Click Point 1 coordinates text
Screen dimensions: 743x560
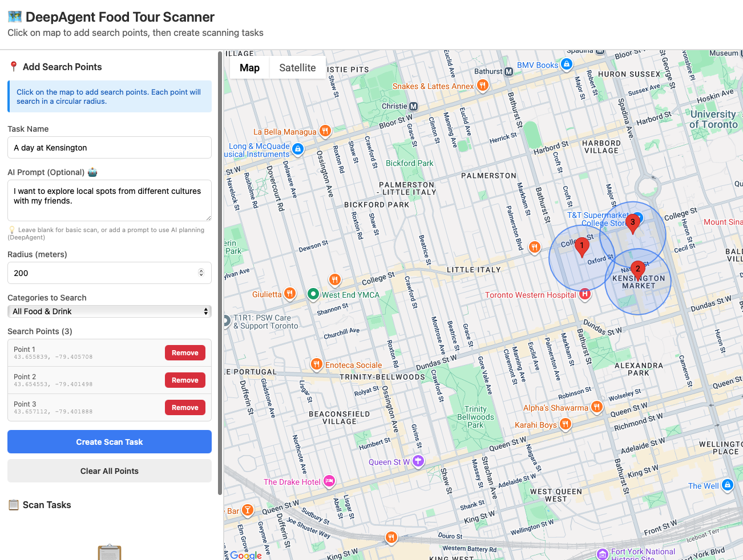click(x=53, y=357)
